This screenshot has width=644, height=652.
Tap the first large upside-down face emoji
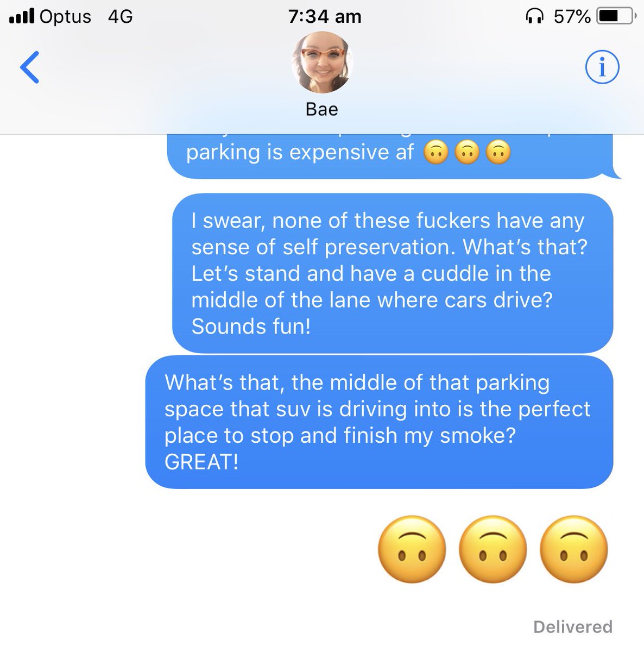[x=412, y=549]
